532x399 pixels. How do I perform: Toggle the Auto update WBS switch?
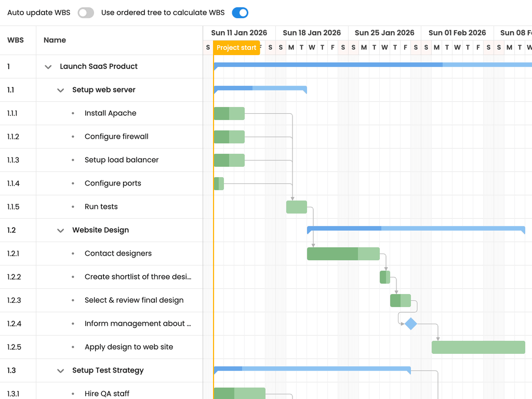[x=86, y=13]
